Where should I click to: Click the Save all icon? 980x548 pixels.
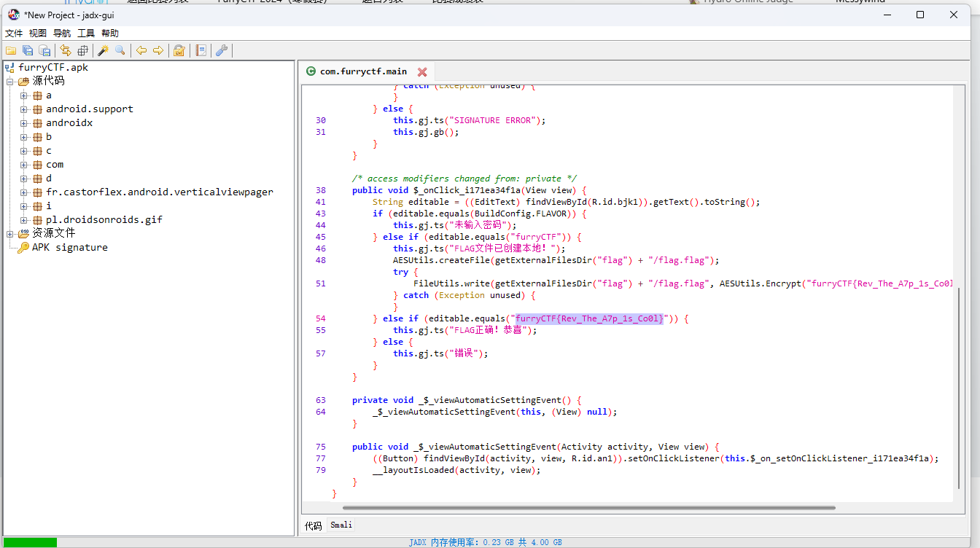(x=28, y=50)
